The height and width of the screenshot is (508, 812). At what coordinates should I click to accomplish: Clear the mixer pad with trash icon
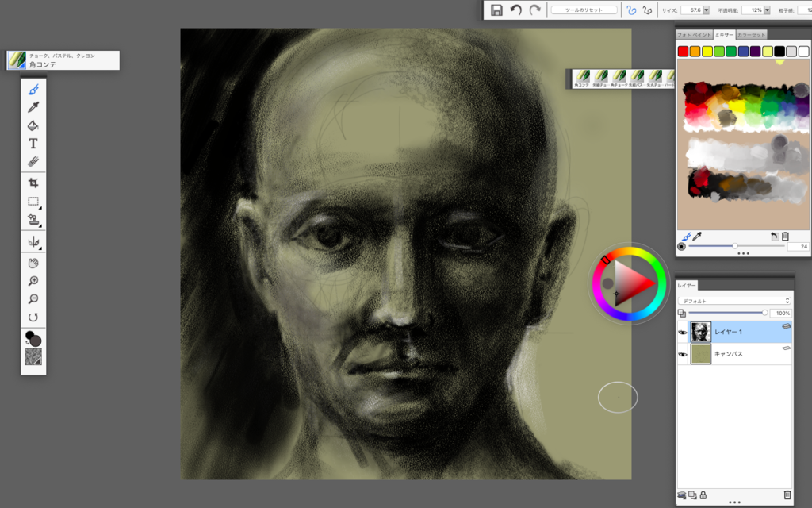[x=785, y=237]
